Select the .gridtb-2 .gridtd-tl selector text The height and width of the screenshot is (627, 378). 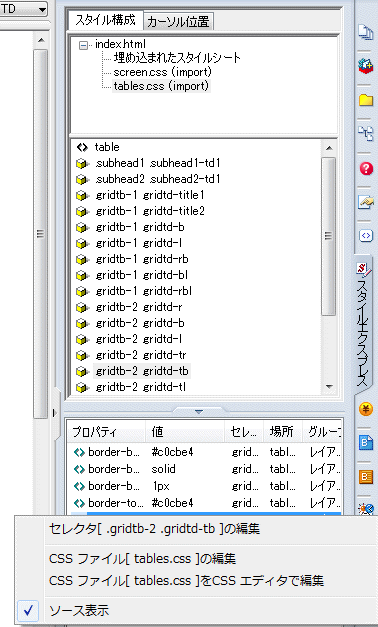(140, 387)
